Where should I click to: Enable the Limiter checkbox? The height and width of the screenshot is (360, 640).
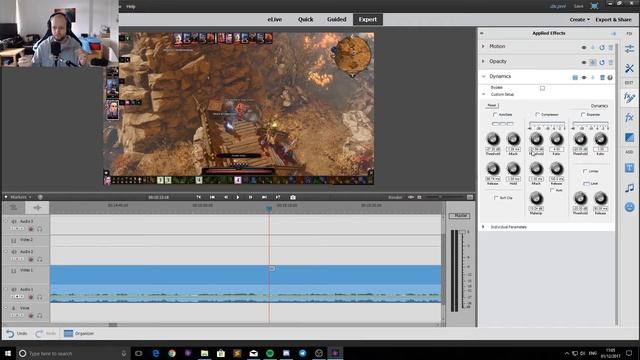[585, 171]
